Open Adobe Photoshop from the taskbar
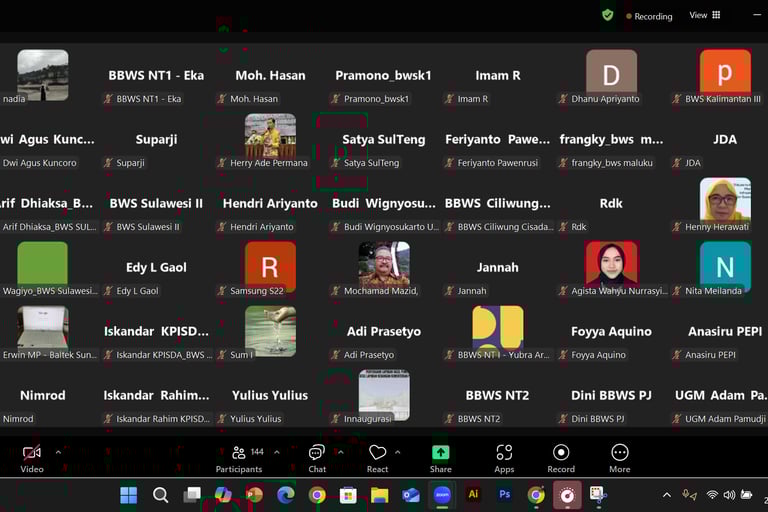The image size is (768, 512). click(x=504, y=494)
